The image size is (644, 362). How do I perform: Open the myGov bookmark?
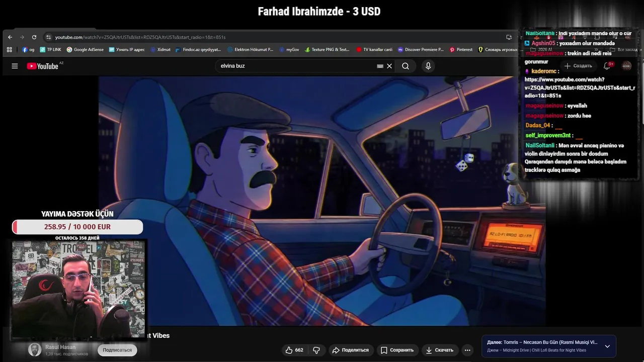click(289, 50)
